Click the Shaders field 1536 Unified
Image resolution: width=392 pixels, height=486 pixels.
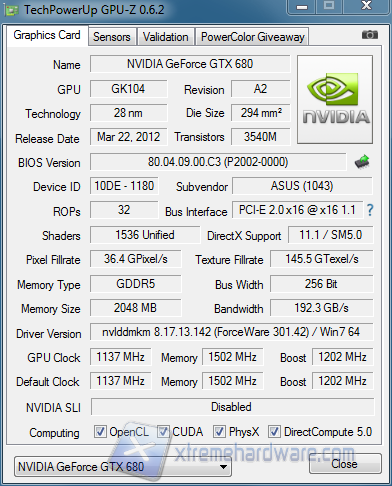pyautogui.click(x=145, y=235)
